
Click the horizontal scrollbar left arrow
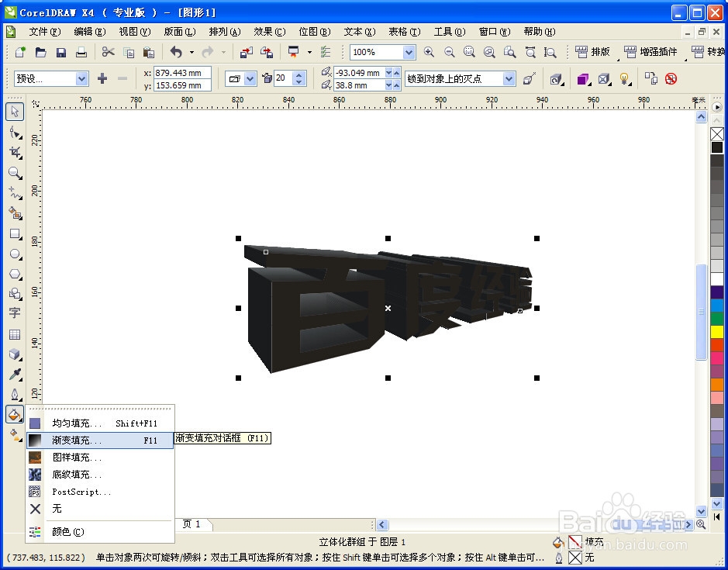coord(382,524)
